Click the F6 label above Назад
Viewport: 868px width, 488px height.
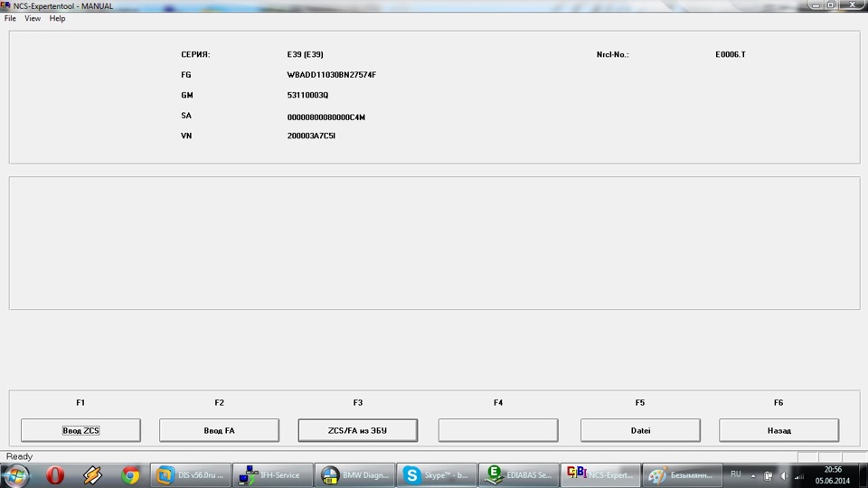778,403
